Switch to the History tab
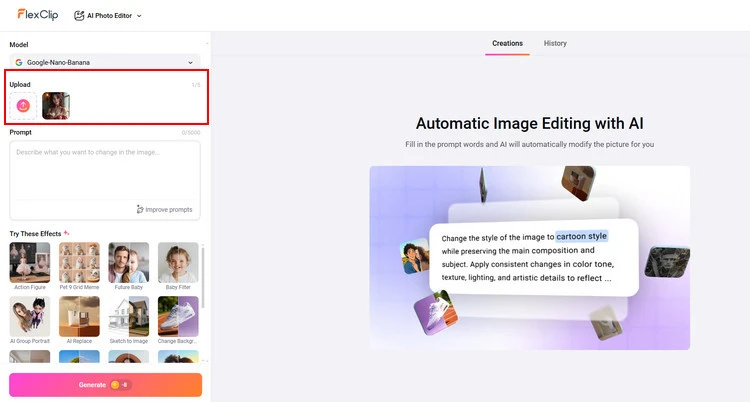This screenshot has height=402, width=750. (x=555, y=44)
